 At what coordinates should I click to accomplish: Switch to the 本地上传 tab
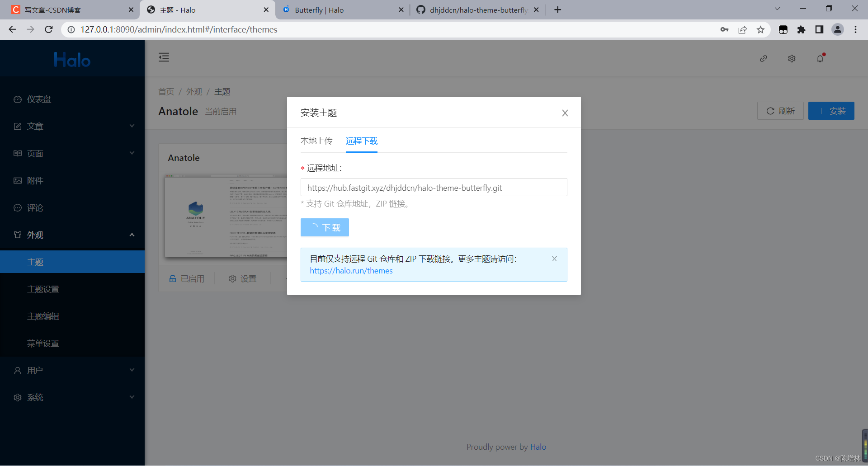coord(316,141)
